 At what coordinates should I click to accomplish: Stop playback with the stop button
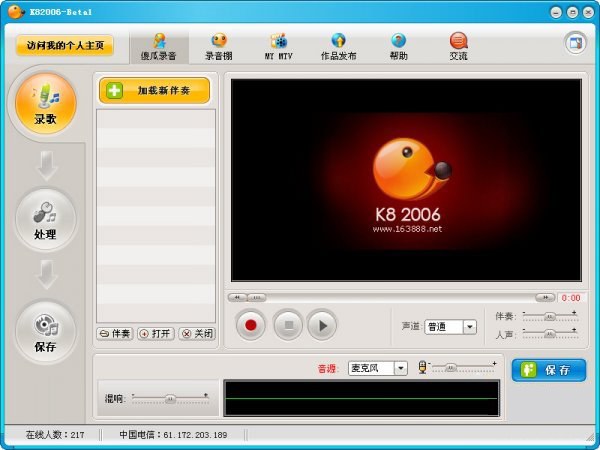(x=288, y=325)
